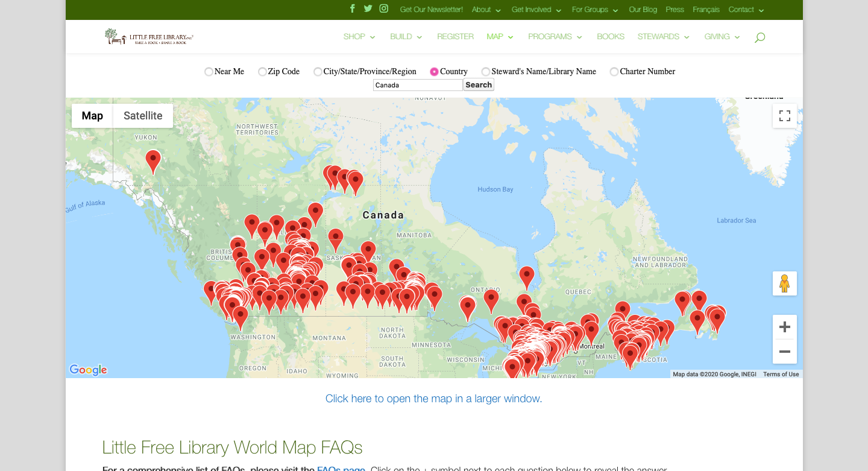
Task: Open the Instagram icon link
Action: (x=384, y=8)
